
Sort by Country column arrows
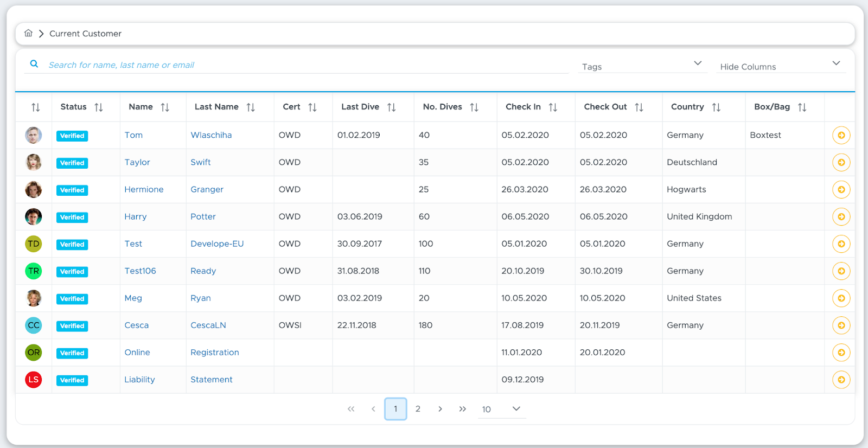click(716, 107)
